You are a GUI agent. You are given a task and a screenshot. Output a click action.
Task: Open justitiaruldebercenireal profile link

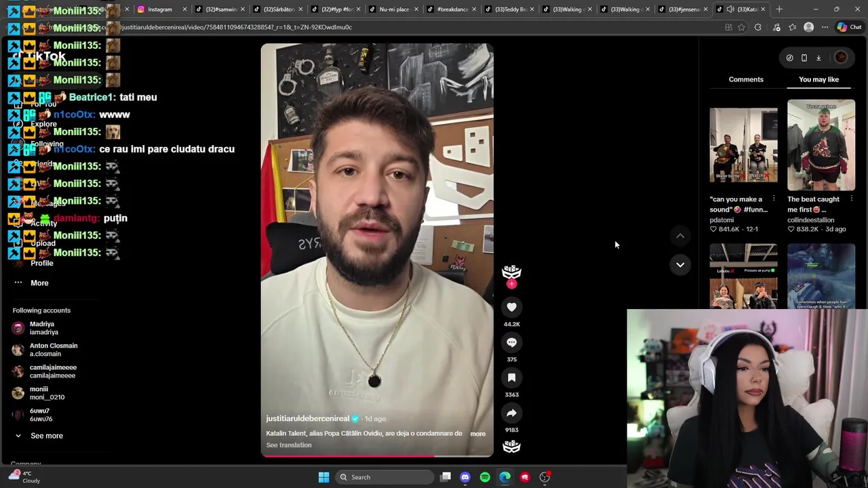tap(308, 419)
